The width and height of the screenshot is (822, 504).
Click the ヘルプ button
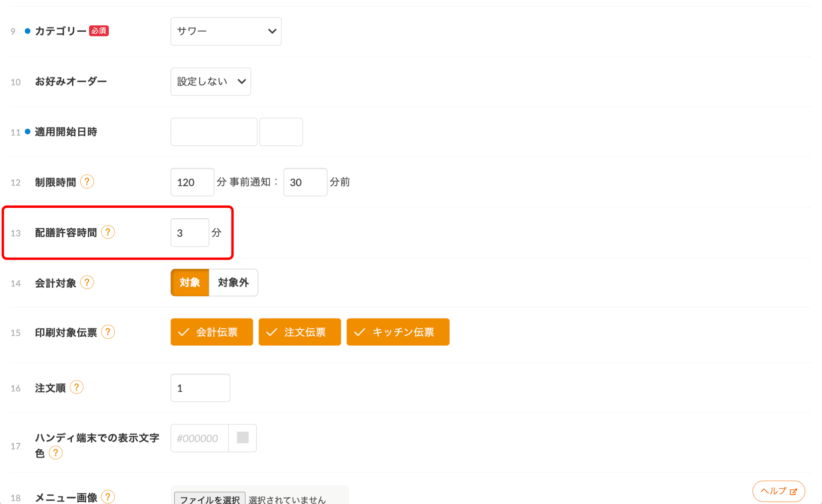773,491
